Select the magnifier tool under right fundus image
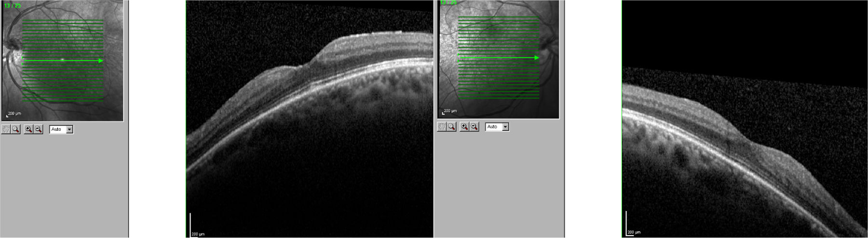The width and height of the screenshot is (868, 238). tap(451, 127)
